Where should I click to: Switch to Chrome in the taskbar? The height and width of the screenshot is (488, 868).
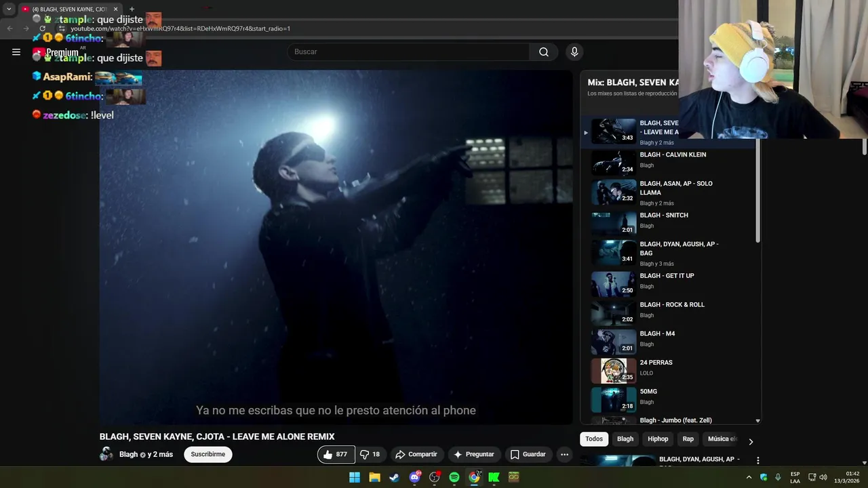pos(474,477)
